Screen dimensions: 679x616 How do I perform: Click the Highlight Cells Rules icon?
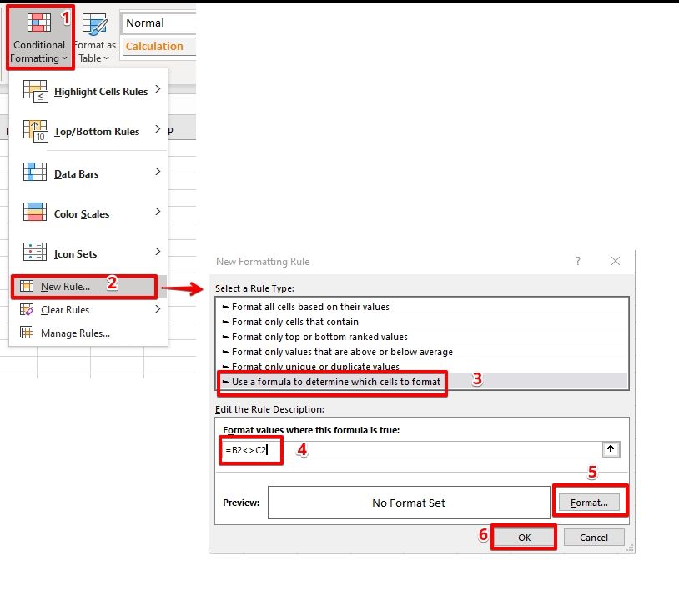(35, 91)
